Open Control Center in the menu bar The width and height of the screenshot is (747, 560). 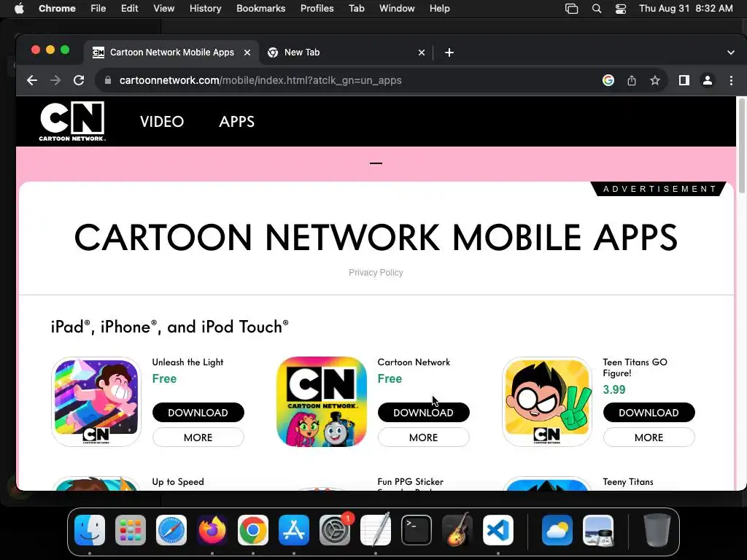(620, 9)
